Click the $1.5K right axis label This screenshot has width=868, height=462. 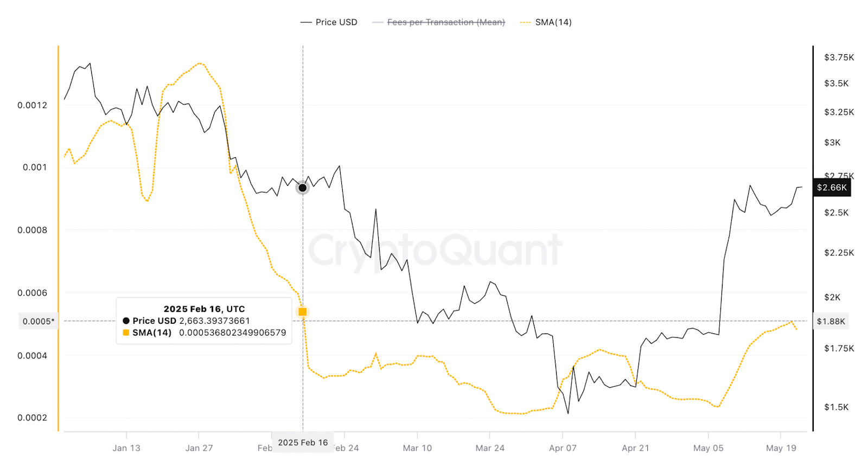(x=836, y=407)
